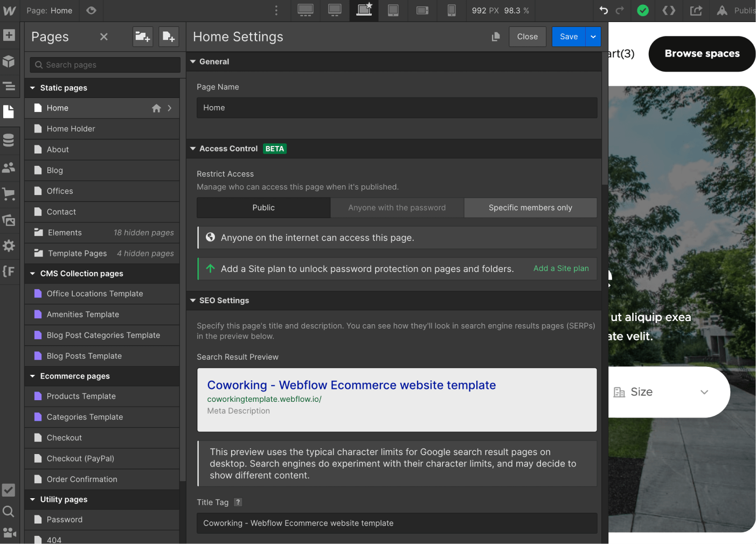Select the second desktop breakpoint
Viewport: 756px width, 544px height.
click(x=335, y=10)
